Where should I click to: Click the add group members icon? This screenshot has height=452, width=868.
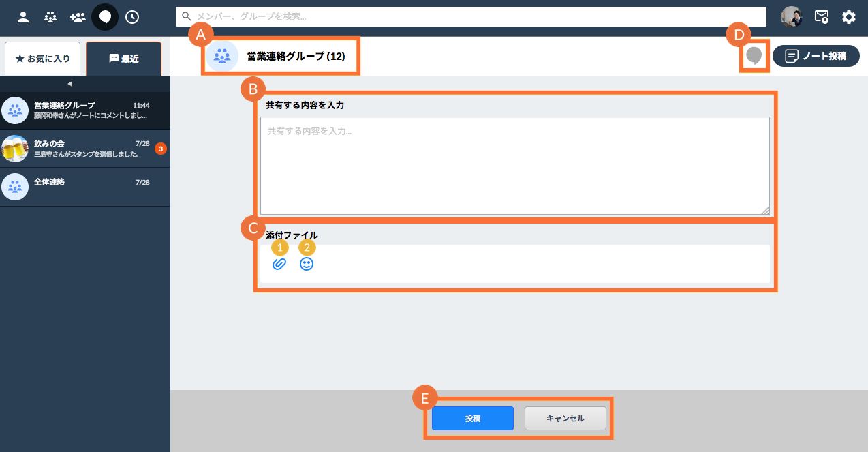78,17
